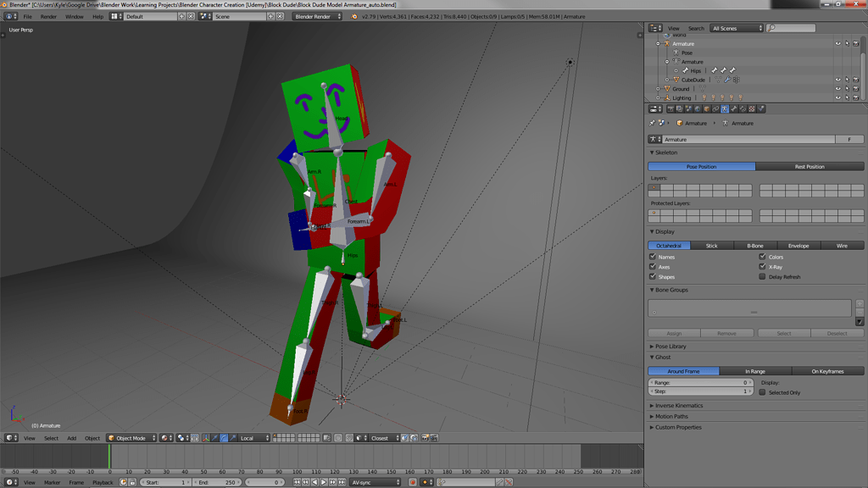Click the Rest Position button
The width and height of the screenshot is (868, 488).
point(810,166)
